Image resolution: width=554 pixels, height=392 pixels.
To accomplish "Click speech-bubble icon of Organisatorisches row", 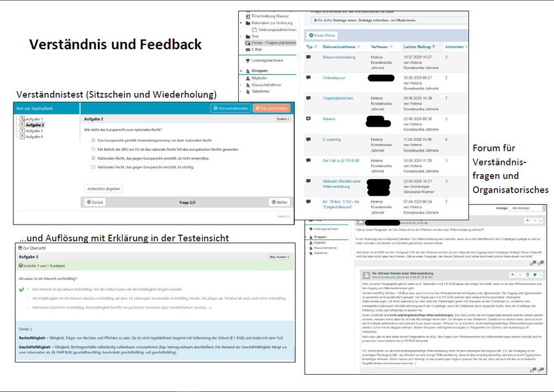I will coord(308,98).
